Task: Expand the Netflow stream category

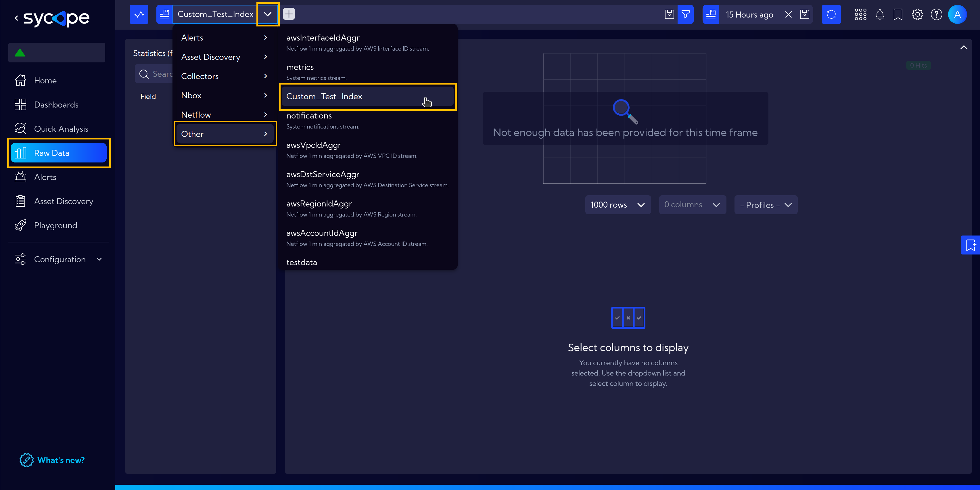Action: point(225,114)
